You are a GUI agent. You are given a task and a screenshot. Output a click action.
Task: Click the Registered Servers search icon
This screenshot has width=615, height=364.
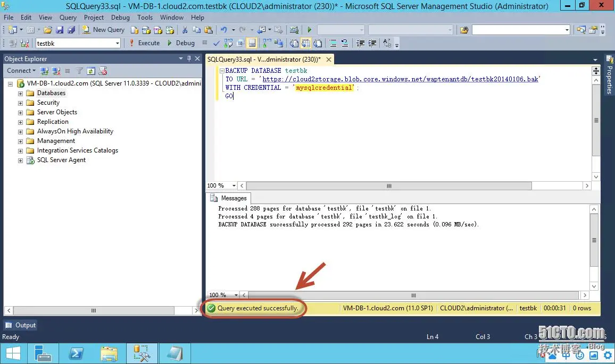581,30
